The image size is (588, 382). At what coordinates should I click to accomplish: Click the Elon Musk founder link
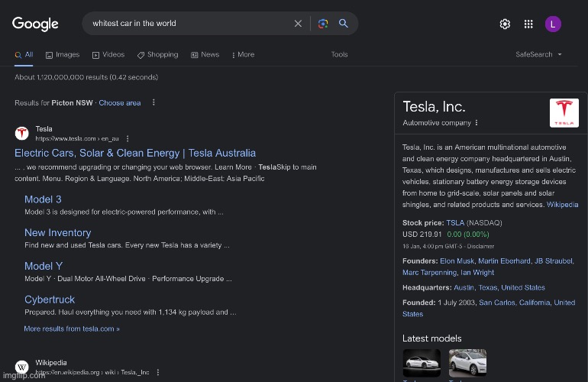pos(457,261)
